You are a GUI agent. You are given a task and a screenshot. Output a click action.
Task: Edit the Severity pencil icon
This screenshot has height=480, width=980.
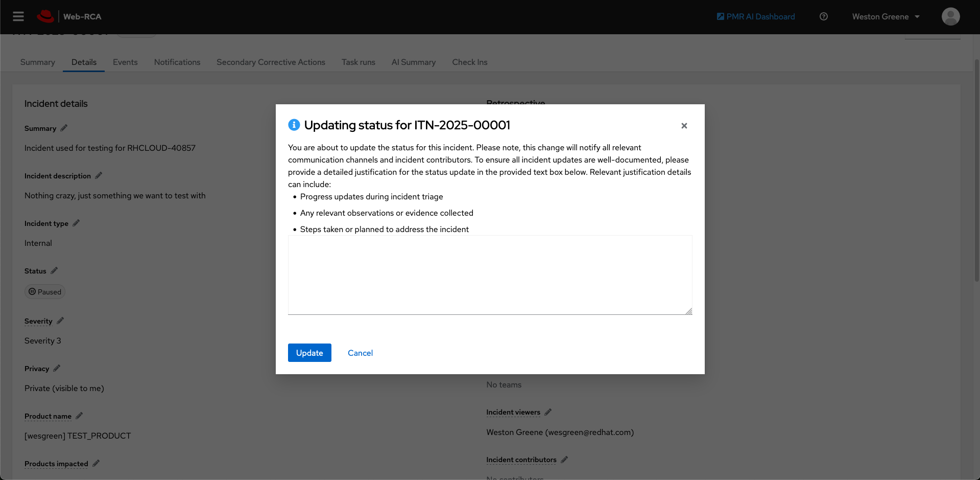(x=60, y=321)
